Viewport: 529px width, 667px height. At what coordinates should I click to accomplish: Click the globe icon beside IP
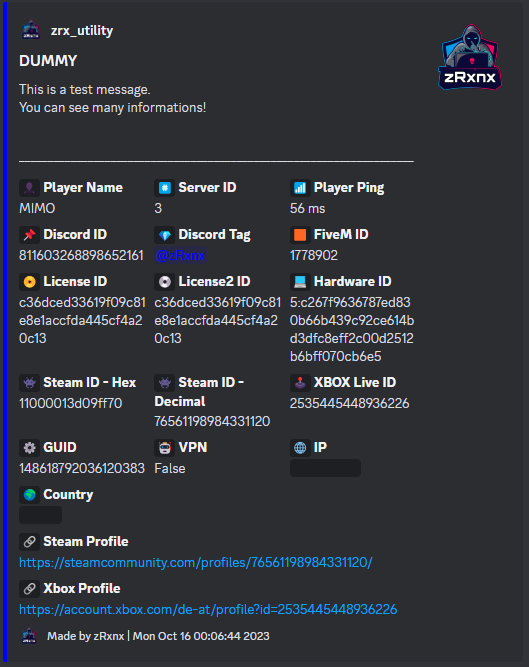coord(300,448)
